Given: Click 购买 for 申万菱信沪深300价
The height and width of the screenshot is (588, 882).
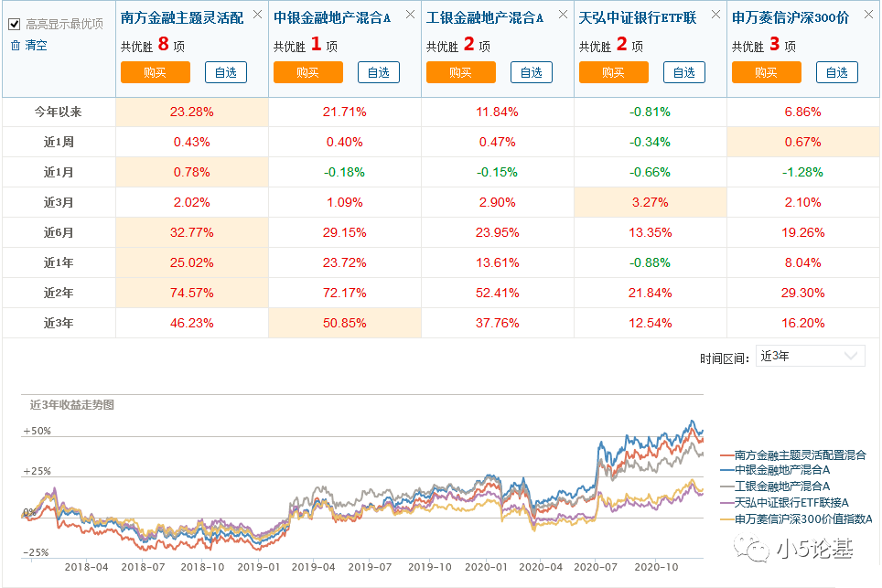Looking at the screenshot, I should coord(766,73).
